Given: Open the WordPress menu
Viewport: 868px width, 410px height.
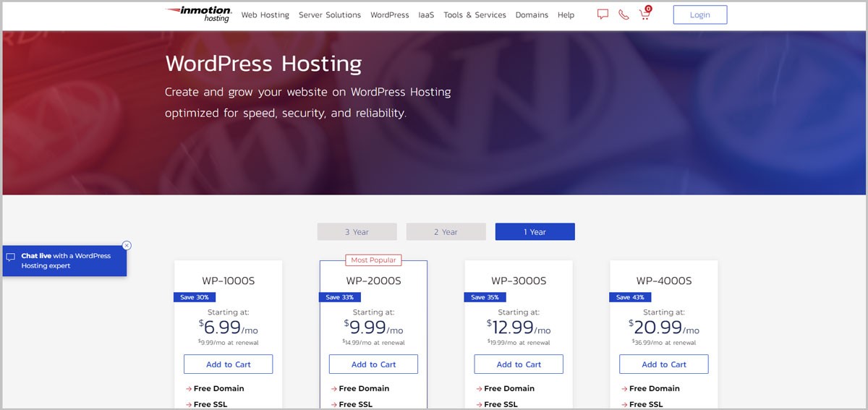Looking at the screenshot, I should [x=390, y=14].
